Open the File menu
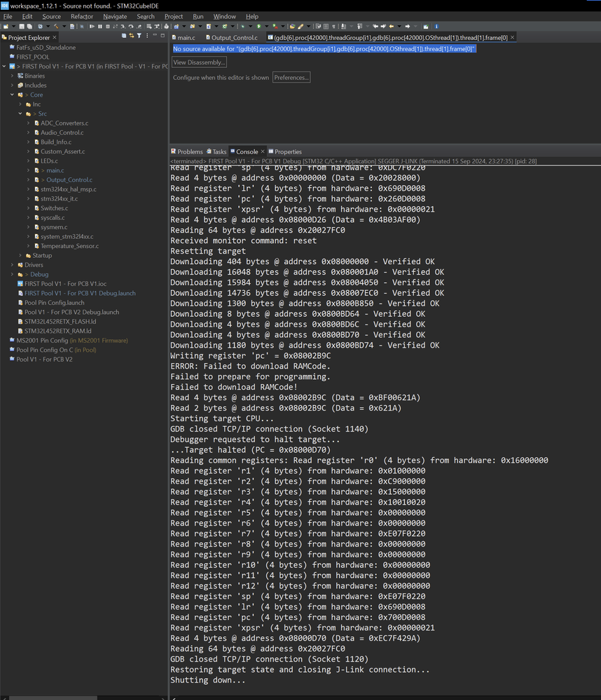Viewport: 601px width, 700px height. [8, 17]
